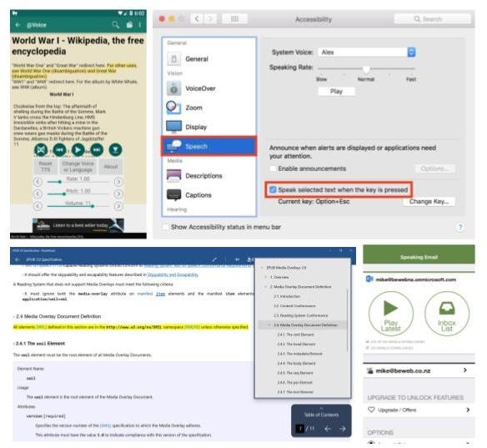
Task: Open 2.4.4 The body Element entry
Action: [296, 363]
